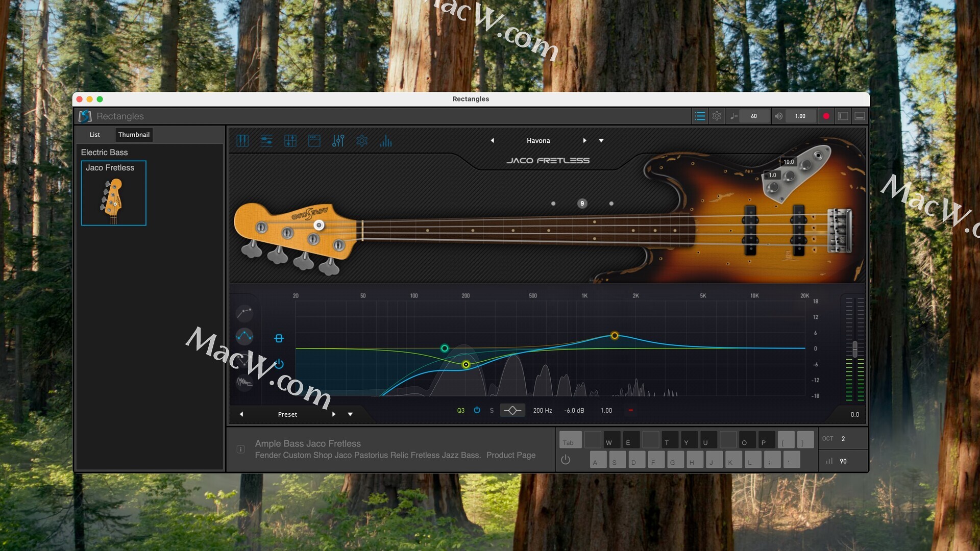Click the orange EQ band node near 2K
This screenshot has height=551, width=980.
[x=615, y=336]
